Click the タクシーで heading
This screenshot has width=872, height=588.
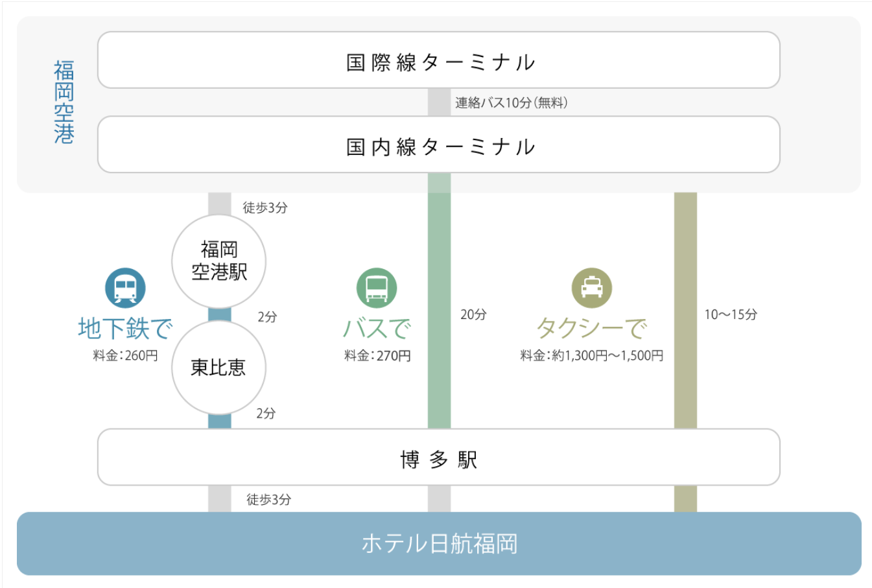pos(591,328)
